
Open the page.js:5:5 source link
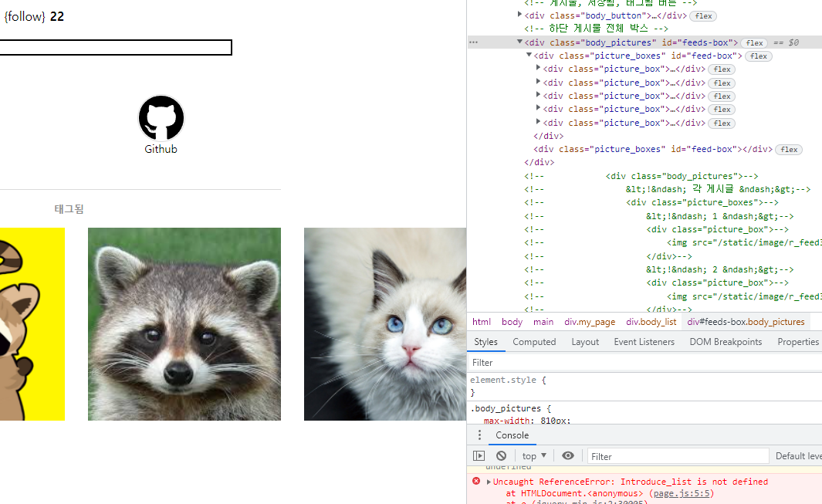[682, 493]
